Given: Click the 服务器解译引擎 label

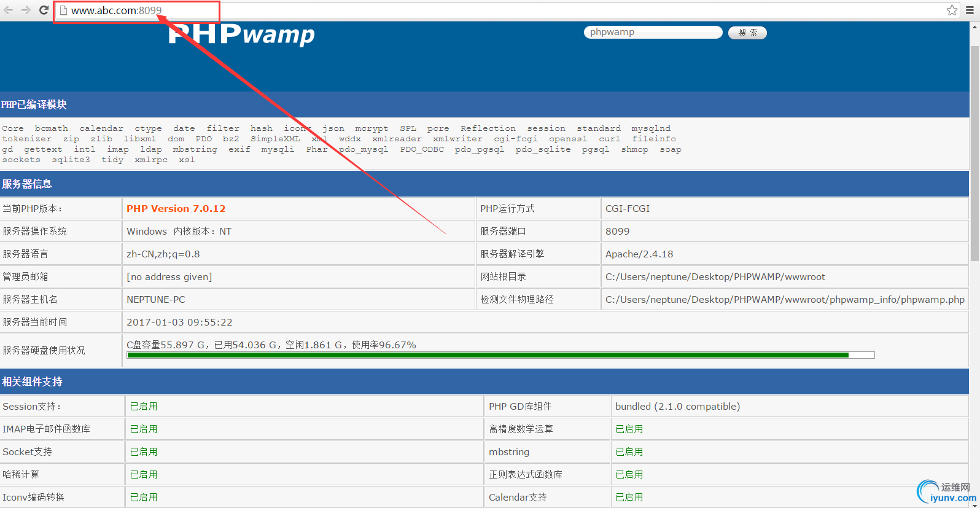Looking at the screenshot, I should click(x=512, y=254).
